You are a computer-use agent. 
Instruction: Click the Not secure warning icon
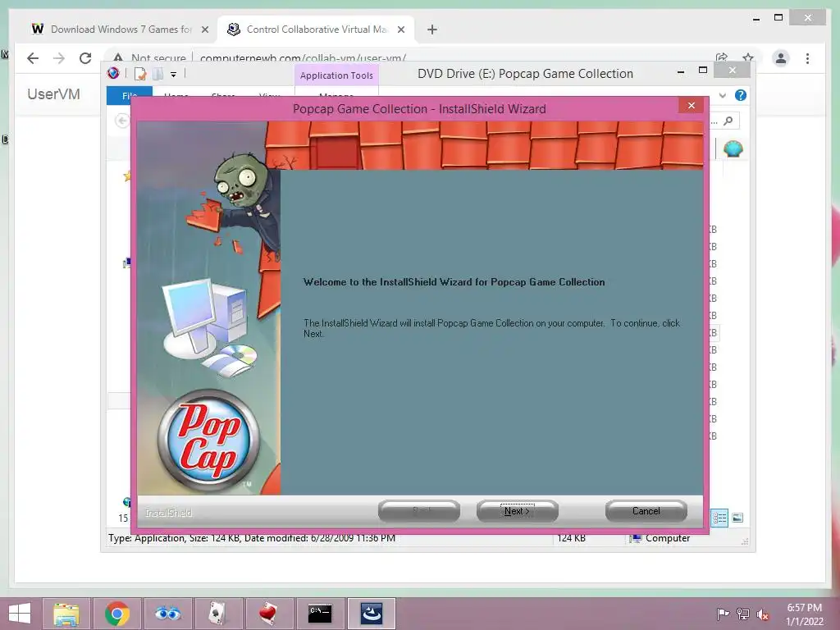(118, 57)
